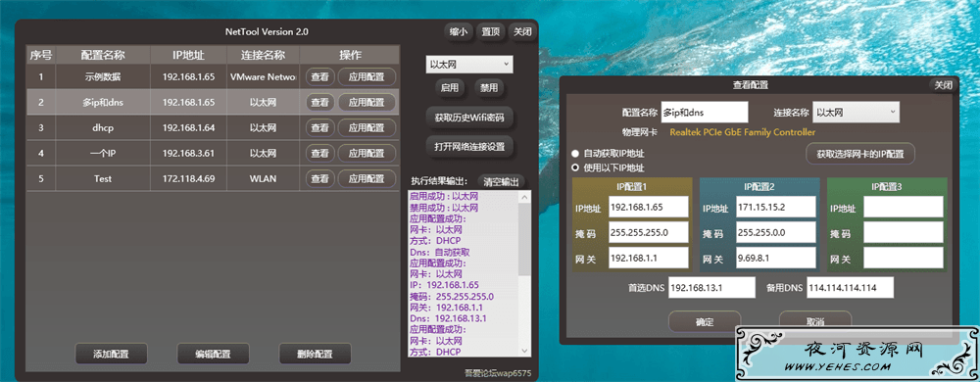Click the 禁用 adapter button
The height and width of the screenshot is (382, 980).
(x=489, y=88)
